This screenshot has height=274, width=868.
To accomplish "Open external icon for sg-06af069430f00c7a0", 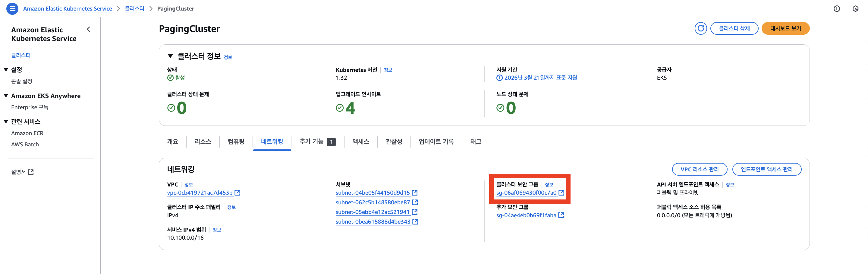I will 561,193.
